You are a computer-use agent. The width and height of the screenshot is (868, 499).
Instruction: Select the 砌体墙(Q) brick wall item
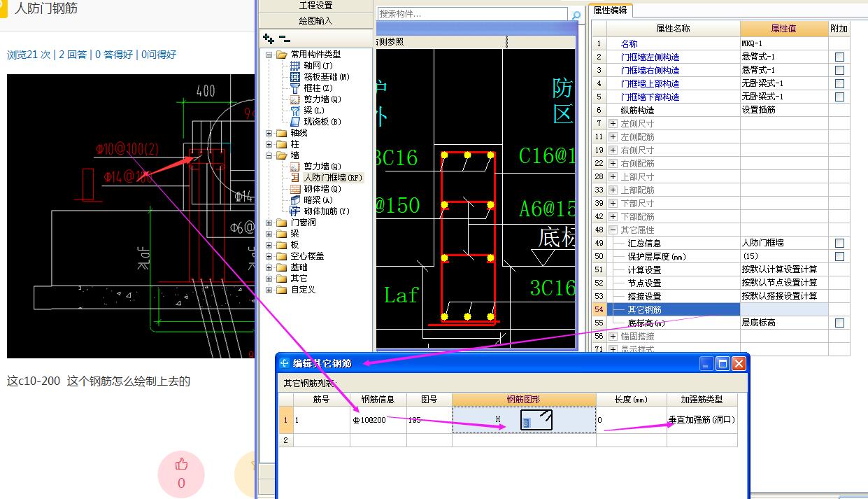[x=315, y=189]
